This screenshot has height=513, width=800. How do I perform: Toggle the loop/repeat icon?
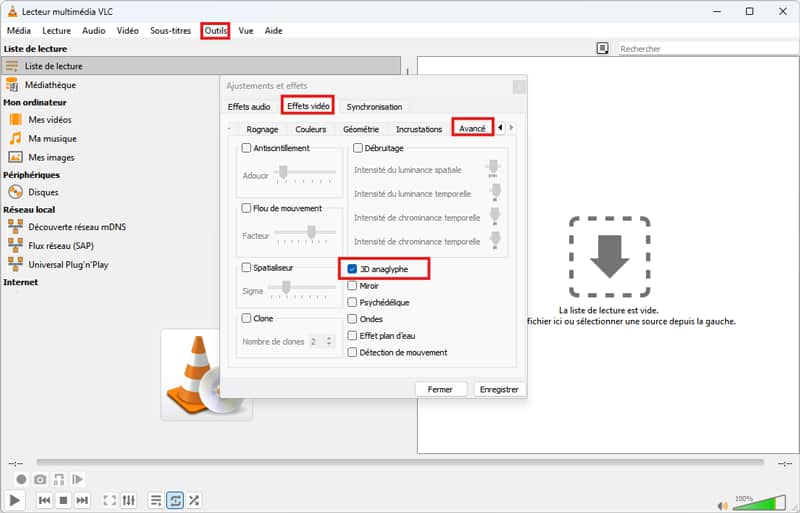coord(175,500)
